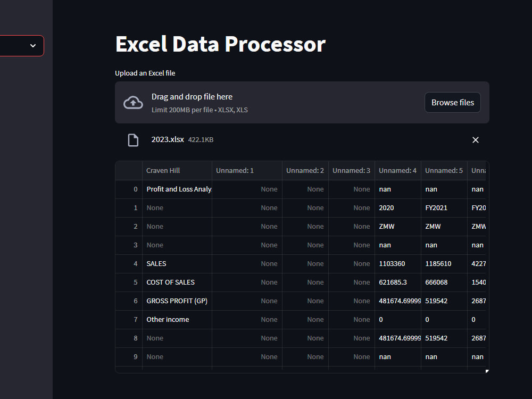532x399 pixels.
Task: Click the ZMW currency cell
Action: [x=387, y=226]
